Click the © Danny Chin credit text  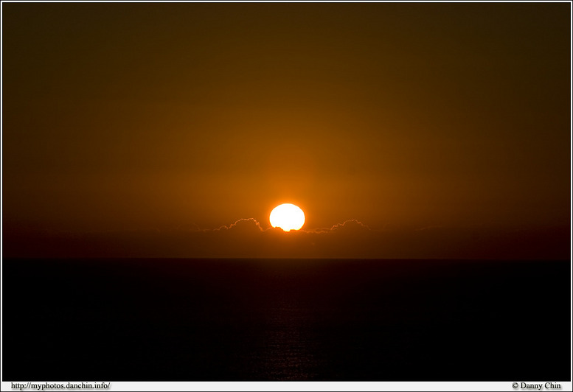[536, 386]
